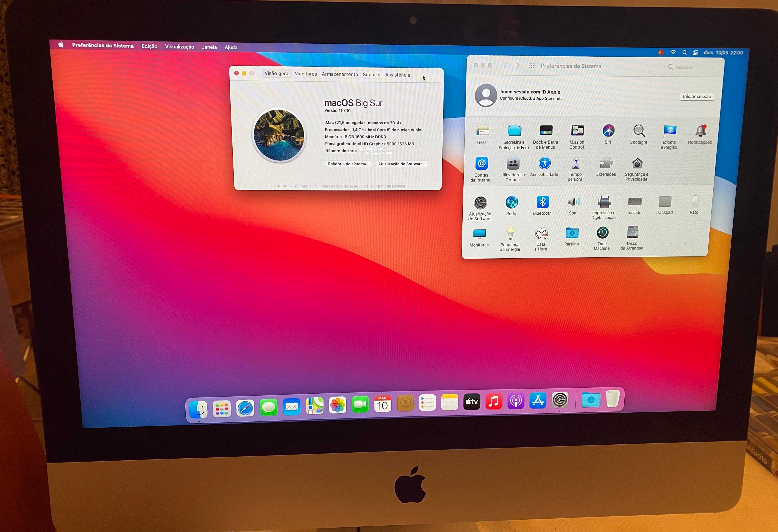Viewport: 778px width, 532px height.
Task: Switch to Visão geral tab
Action: point(277,73)
